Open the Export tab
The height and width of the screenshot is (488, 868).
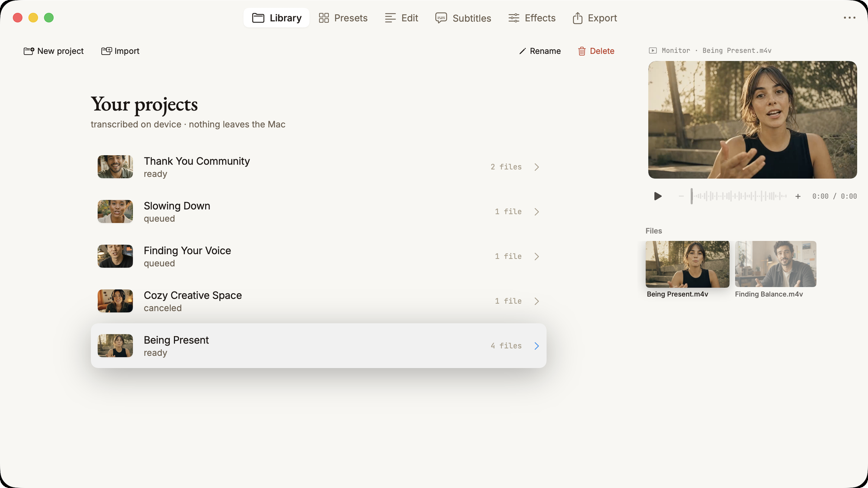coord(595,18)
